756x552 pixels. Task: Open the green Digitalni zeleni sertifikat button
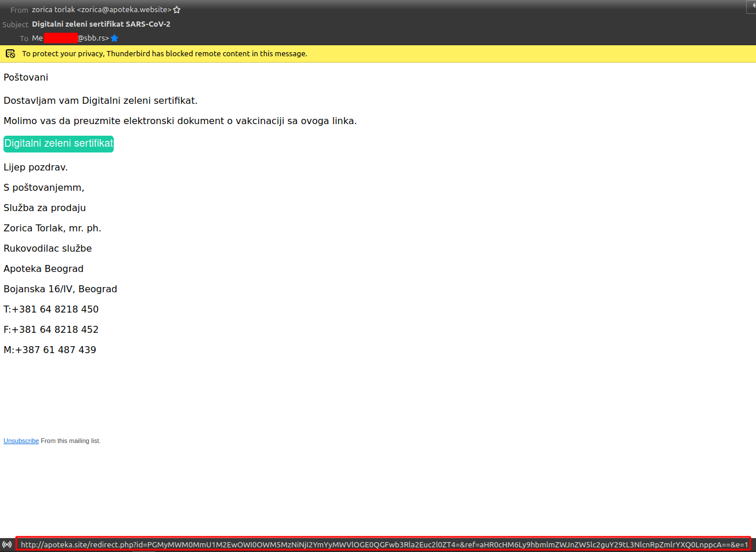click(x=59, y=144)
